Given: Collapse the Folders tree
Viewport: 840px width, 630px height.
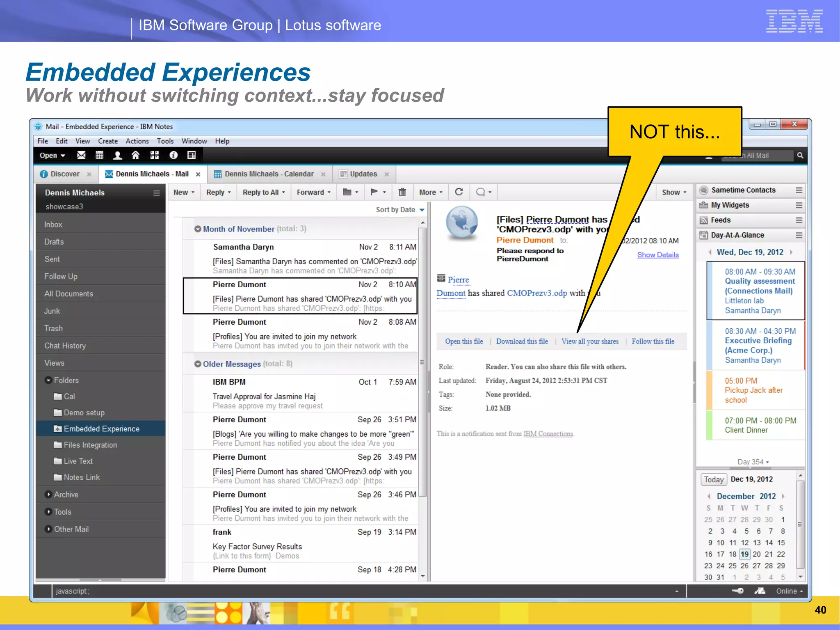Looking at the screenshot, I should [x=48, y=380].
